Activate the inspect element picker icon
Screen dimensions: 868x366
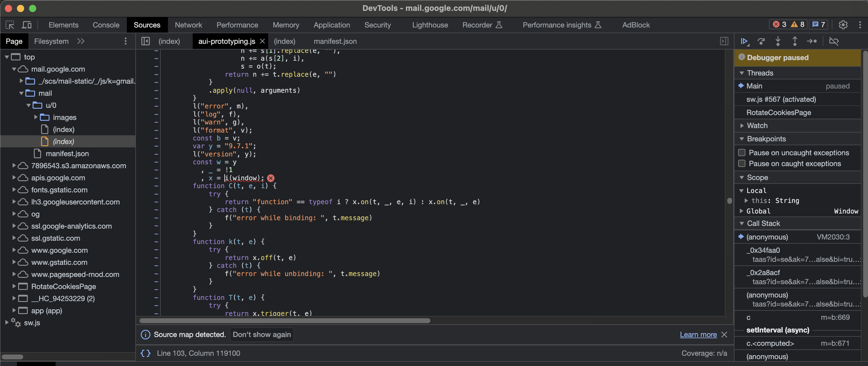pos(10,25)
